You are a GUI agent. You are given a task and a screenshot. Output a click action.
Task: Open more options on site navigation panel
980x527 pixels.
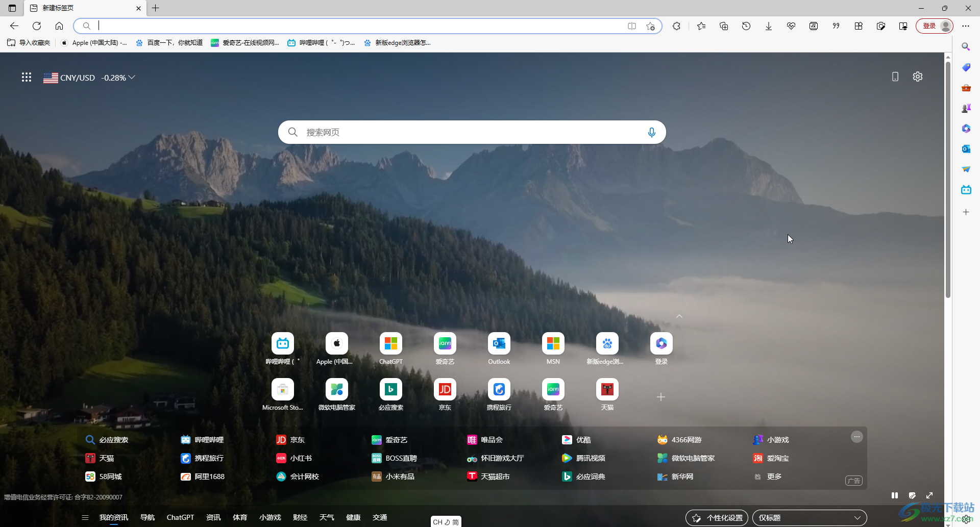click(x=857, y=437)
